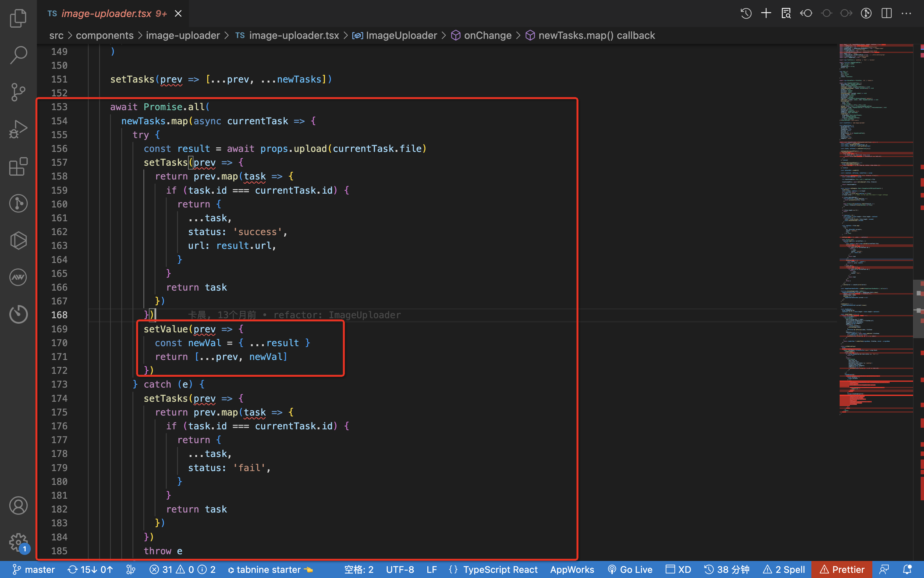Click the components breadcrumb
924x578 pixels.
[x=105, y=36]
